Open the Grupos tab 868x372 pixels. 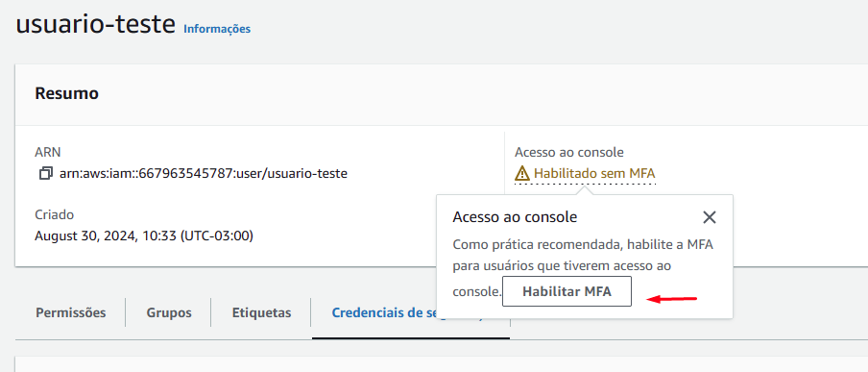(x=169, y=312)
